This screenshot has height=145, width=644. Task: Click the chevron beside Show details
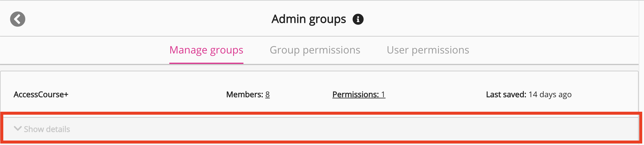pyautogui.click(x=18, y=129)
